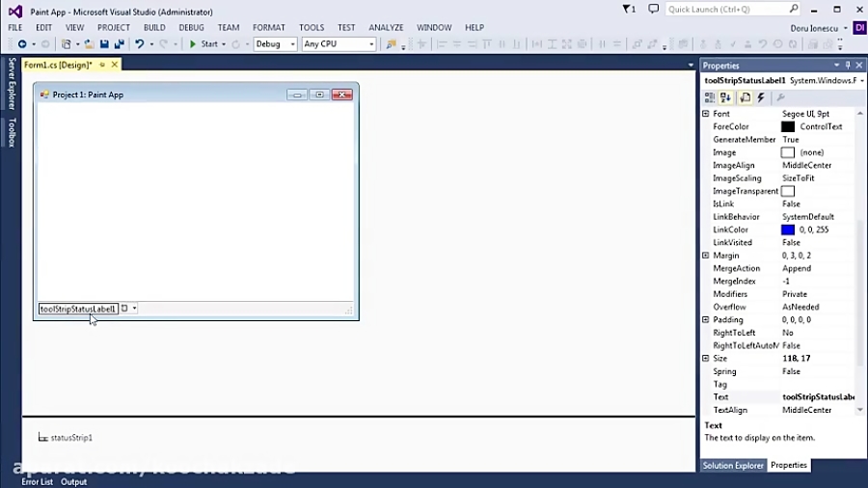The image size is (868, 488).
Task: Select the ImageScaling value SizeToFit
Action: click(799, 178)
